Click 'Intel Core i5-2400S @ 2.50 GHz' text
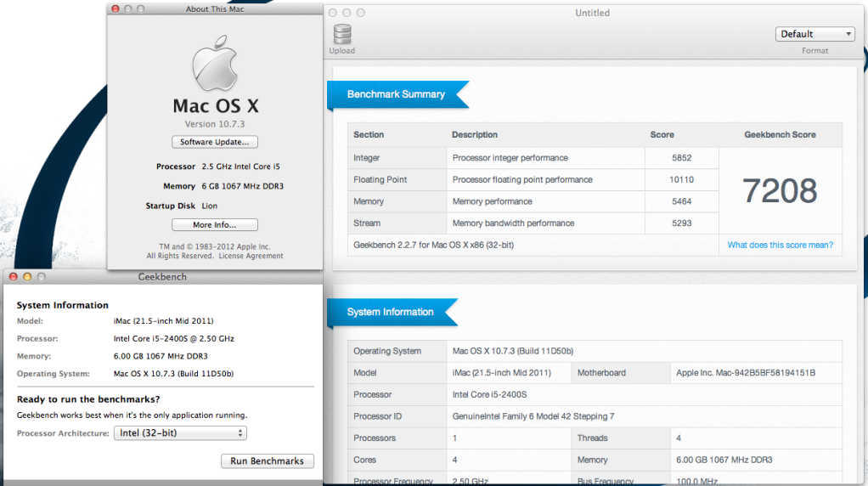This screenshot has width=868, height=486. pyautogui.click(x=174, y=338)
